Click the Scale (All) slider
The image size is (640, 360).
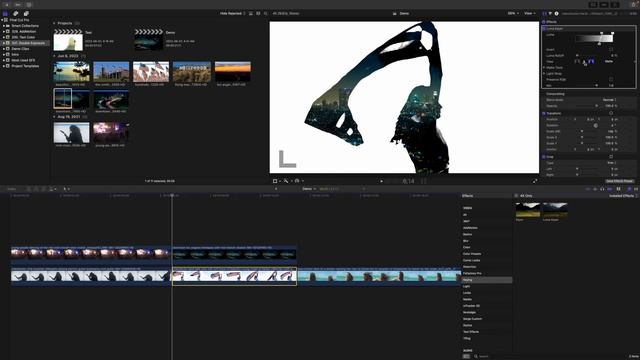587,131
